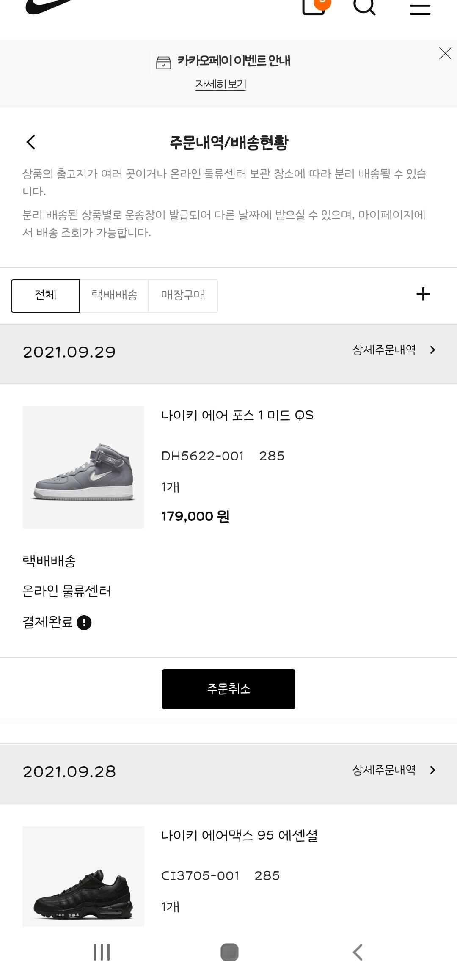Expand filters with the plus icon
457x980 pixels.
423,294
